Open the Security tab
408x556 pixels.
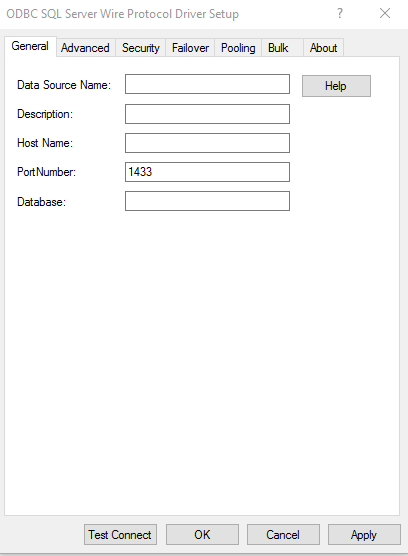pos(141,48)
